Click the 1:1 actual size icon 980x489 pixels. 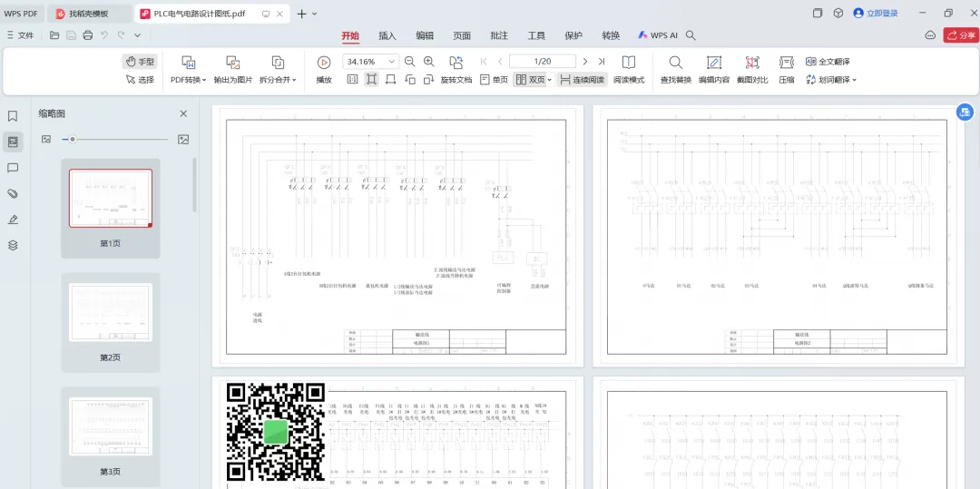click(352, 79)
